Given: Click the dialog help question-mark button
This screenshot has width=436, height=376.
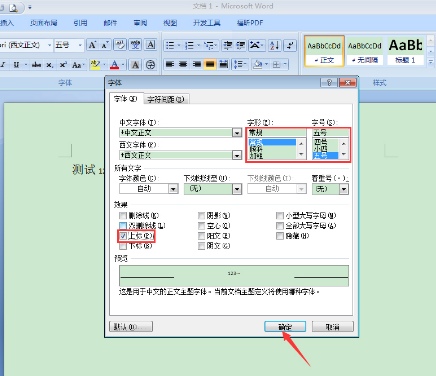Looking at the screenshot, I should click(x=329, y=83).
